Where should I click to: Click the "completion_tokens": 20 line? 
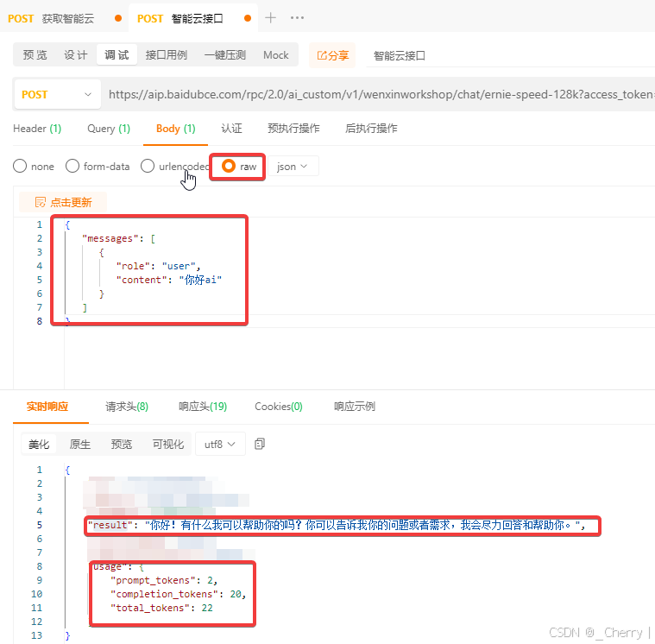click(x=178, y=594)
